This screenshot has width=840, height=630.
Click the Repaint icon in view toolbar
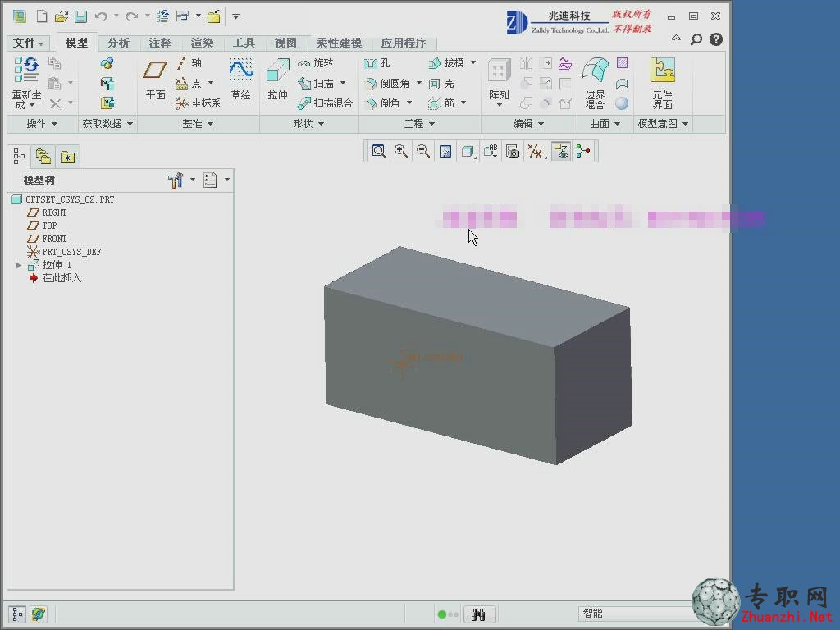click(445, 152)
